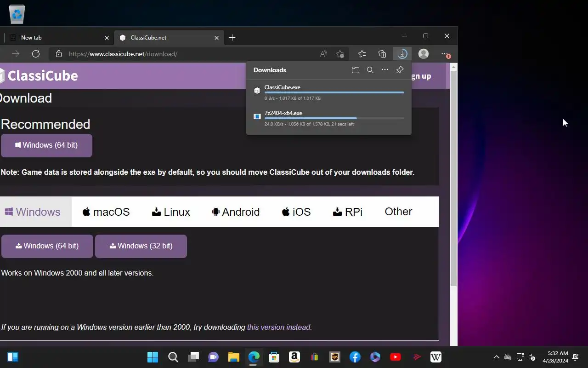The height and width of the screenshot is (368, 588).
Task: Open the downloads folder from Downloads panel
Action: pos(355,70)
